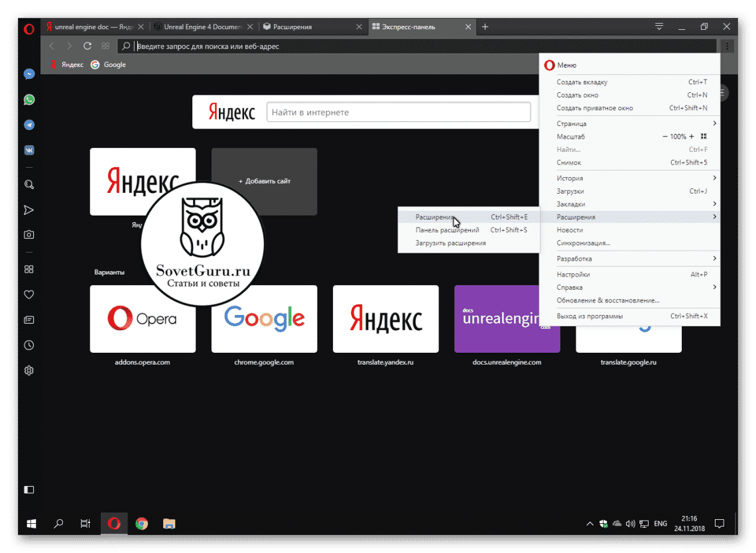Toggle the sidebar panel button at bottom-left
The height and width of the screenshot is (553, 756).
coord(29,490)
